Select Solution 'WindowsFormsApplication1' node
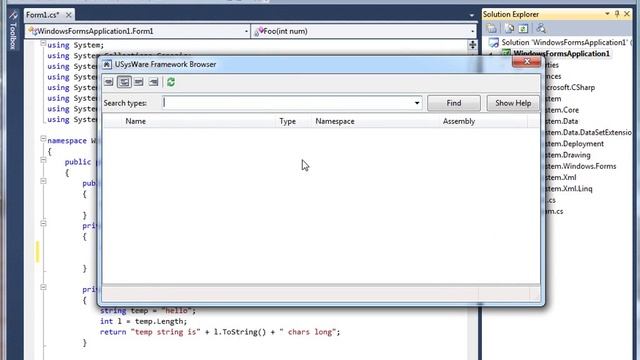Image resolution: width=640 pixels, height=360 pixels. [564, 42]
